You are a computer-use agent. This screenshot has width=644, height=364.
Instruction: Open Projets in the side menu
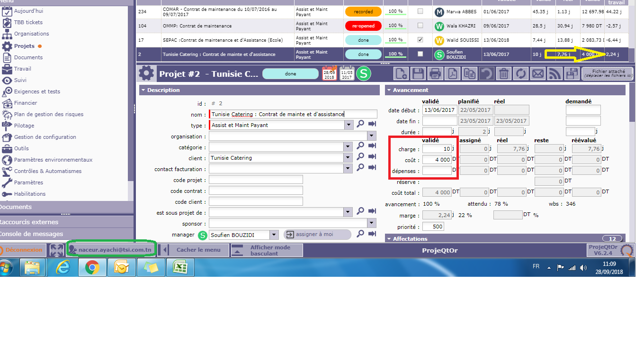(25, 46)
